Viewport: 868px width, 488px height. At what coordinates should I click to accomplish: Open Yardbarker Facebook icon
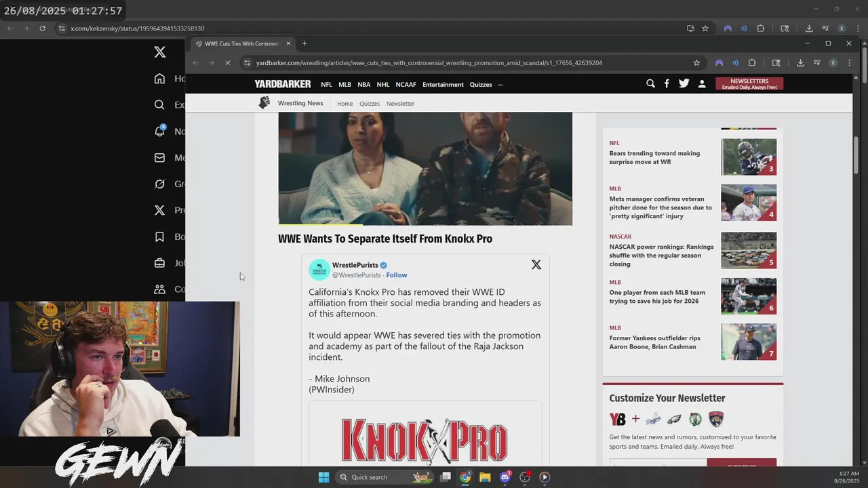coord(667,83)
